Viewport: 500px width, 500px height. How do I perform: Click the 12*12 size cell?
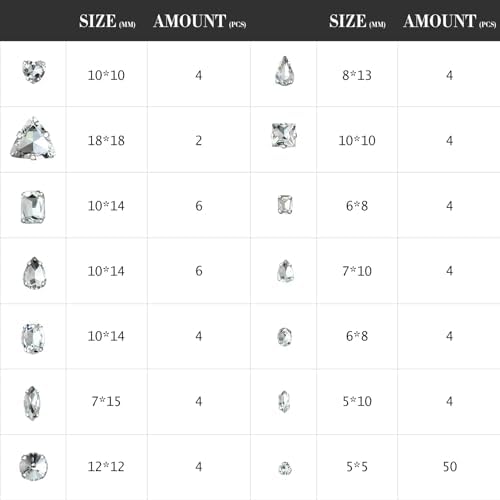(106, 466)
